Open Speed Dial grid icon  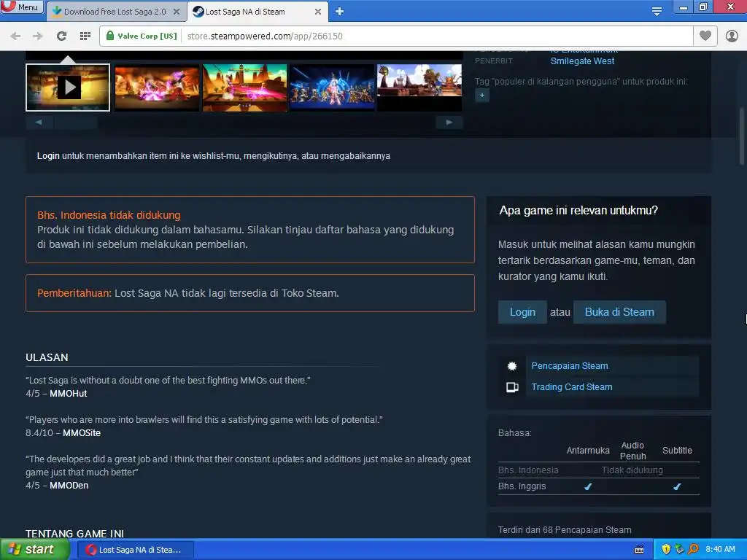85,36
